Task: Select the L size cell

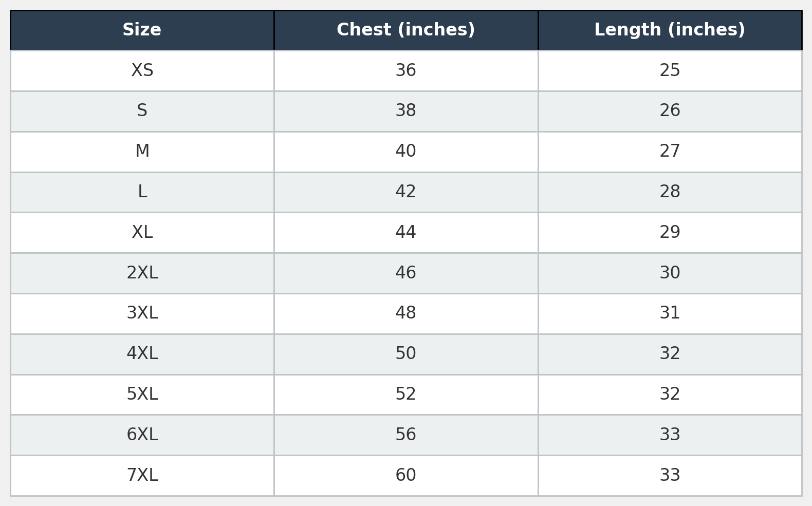Action: (x=142, y=192)
